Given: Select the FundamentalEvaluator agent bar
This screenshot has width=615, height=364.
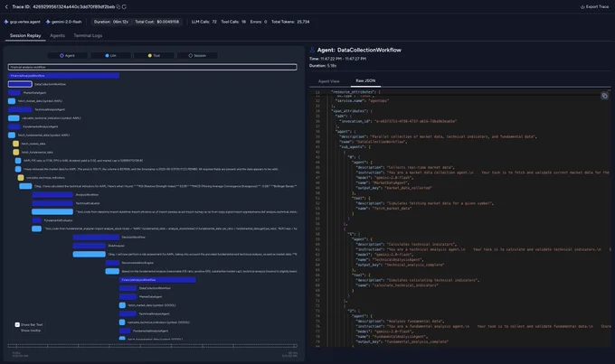Looking at the screenshot, I should click(37, 220).
